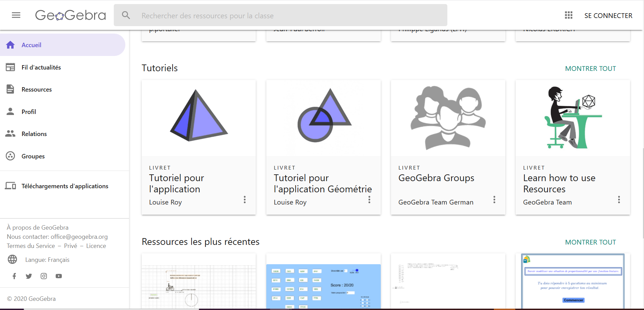Select Relations in the sidebar

click(x=34, y=134)
